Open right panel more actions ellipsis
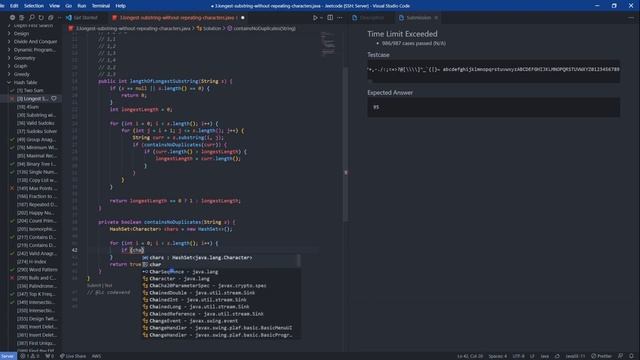This screenshot has width=640, height=360. pos(631,18)
